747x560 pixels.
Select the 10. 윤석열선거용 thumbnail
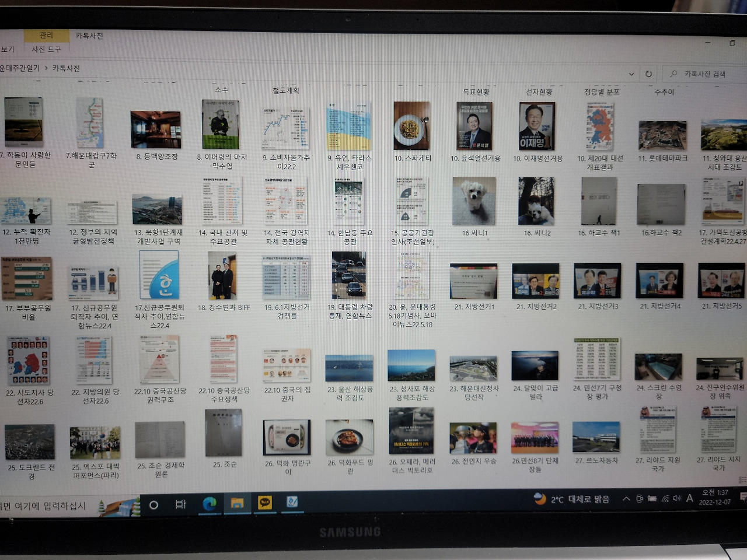pos(474,126)
